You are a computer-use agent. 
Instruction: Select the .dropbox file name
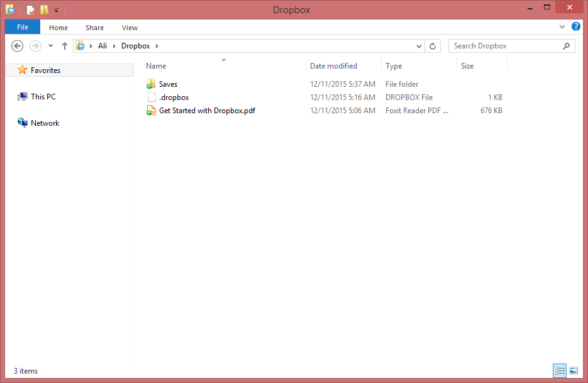click(174, 97)
